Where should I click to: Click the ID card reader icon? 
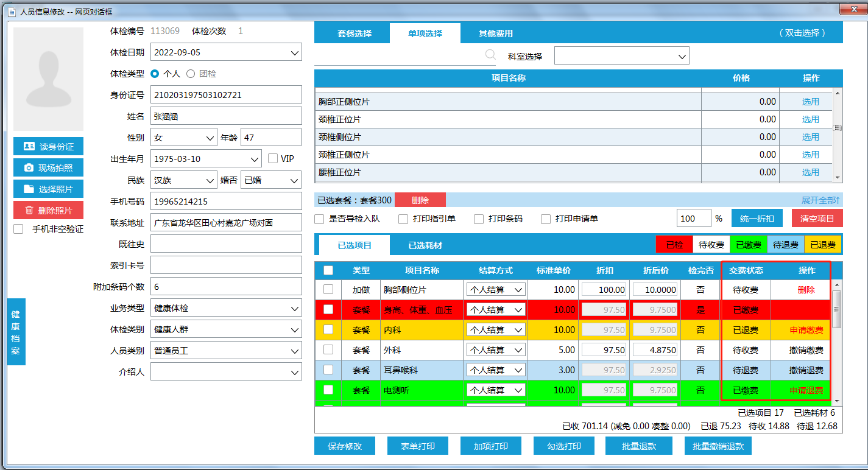(x=29, y=146)
